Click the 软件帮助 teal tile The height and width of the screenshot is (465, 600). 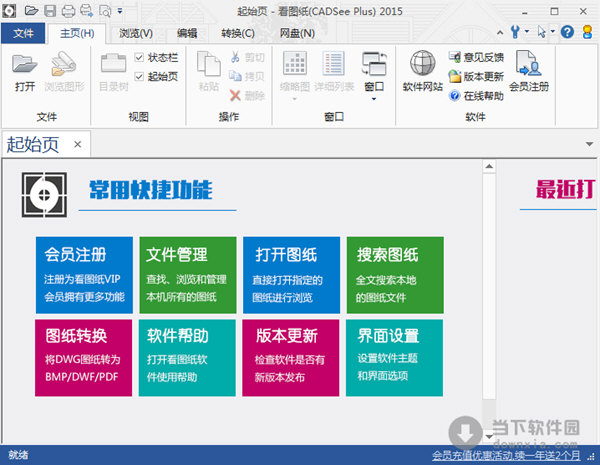click(187, 358)
